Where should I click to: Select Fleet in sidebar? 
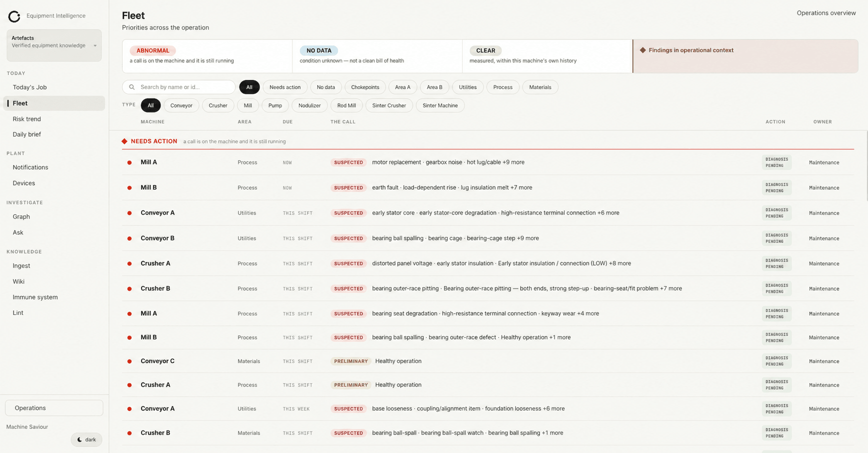(54, 103)
